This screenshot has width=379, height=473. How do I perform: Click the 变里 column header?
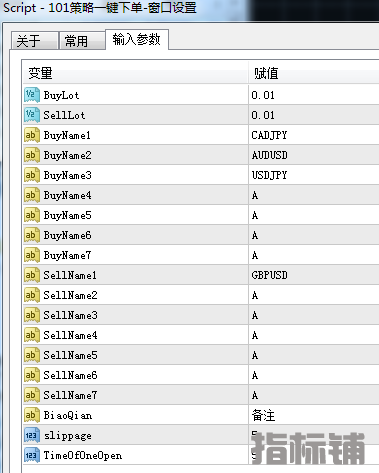point(135,73)
